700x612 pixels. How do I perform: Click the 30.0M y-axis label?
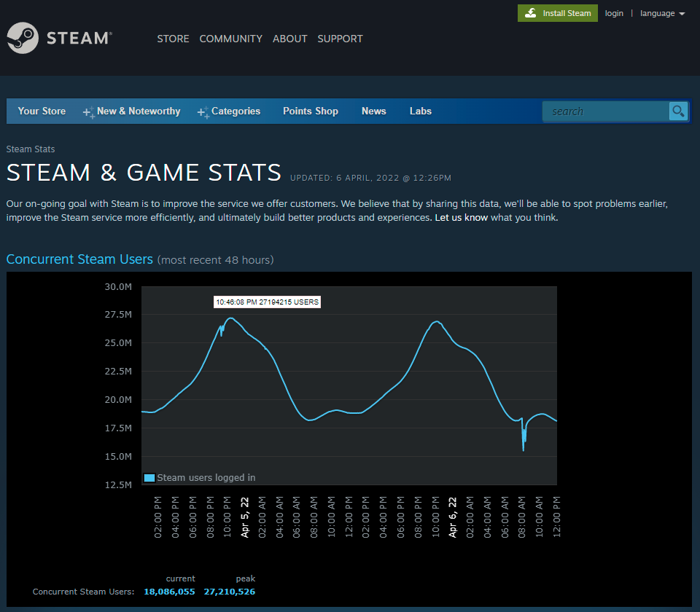pyautogui.click(x=118, y=287)
